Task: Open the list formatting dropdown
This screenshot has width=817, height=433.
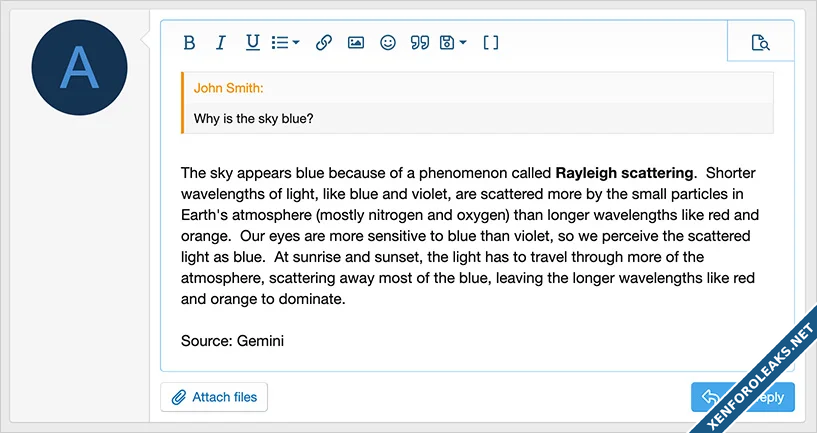Action: (x=286, y=43)
